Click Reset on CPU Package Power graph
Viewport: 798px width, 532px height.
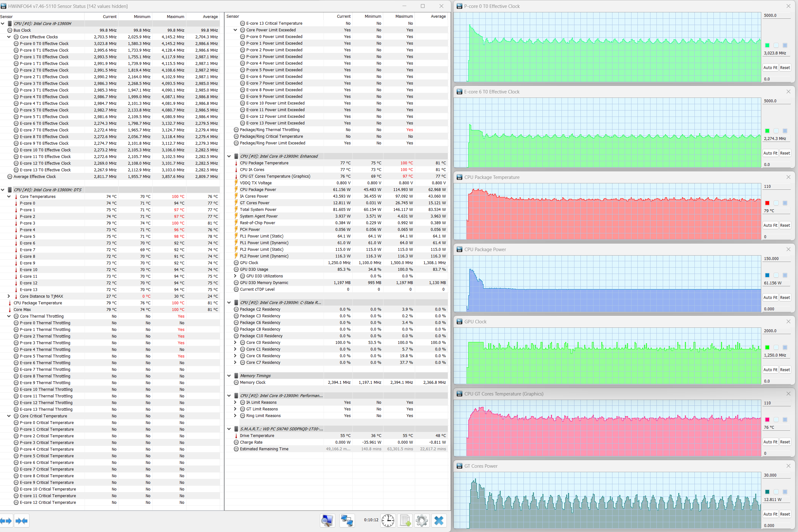point(785,298)
